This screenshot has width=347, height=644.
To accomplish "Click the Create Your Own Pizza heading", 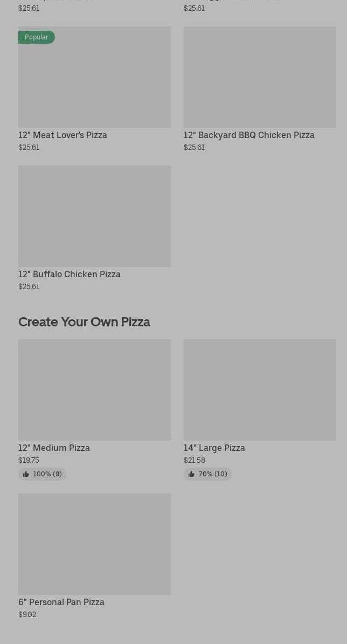I will (x=84, y=322).
